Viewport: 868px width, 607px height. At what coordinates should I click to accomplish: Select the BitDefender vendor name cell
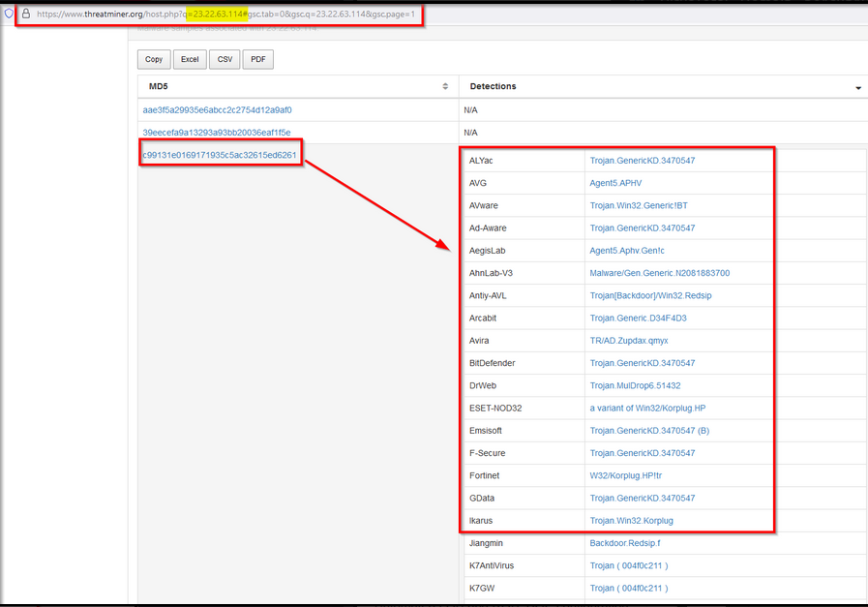click(x=524, y=363)
